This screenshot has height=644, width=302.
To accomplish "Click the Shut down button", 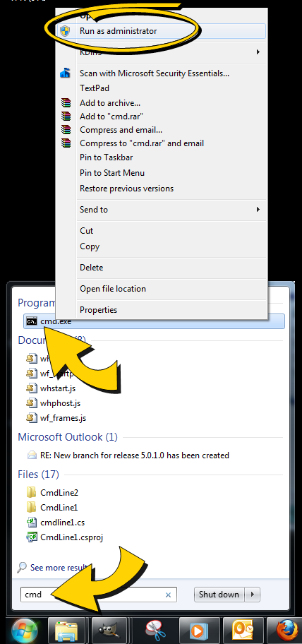I will (219, 595).
